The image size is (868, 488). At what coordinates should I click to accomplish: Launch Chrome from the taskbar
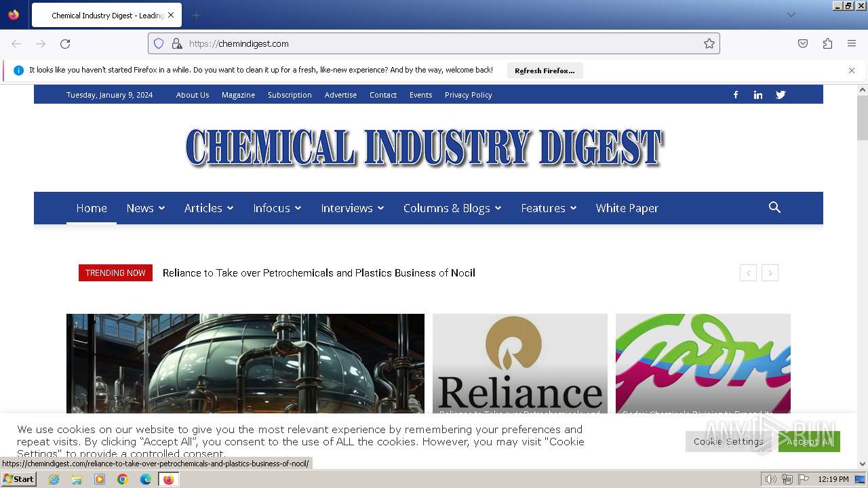point(123,479)
